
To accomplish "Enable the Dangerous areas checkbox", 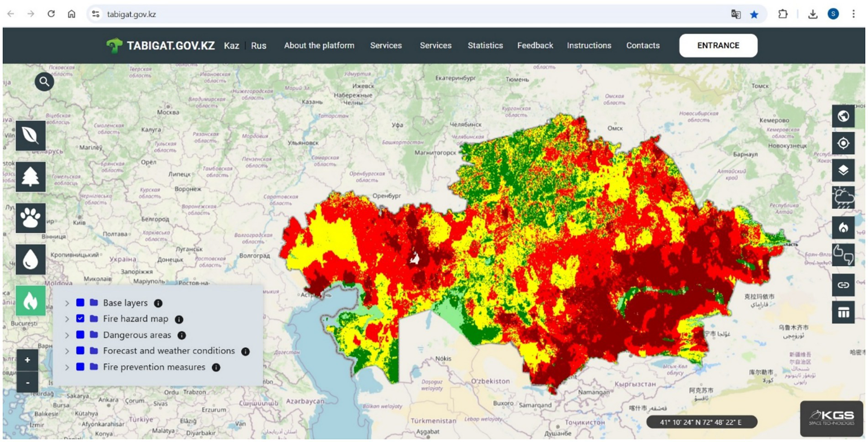I will [80, 335].
